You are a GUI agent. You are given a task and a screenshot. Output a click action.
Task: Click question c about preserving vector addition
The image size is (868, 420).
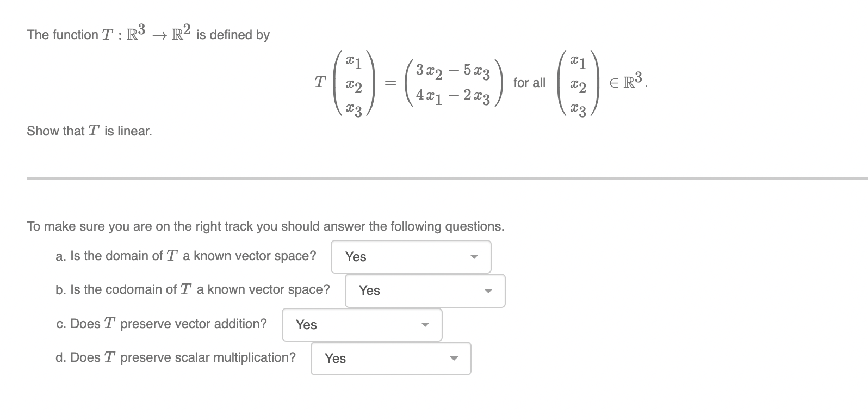(x=161, y=323)
